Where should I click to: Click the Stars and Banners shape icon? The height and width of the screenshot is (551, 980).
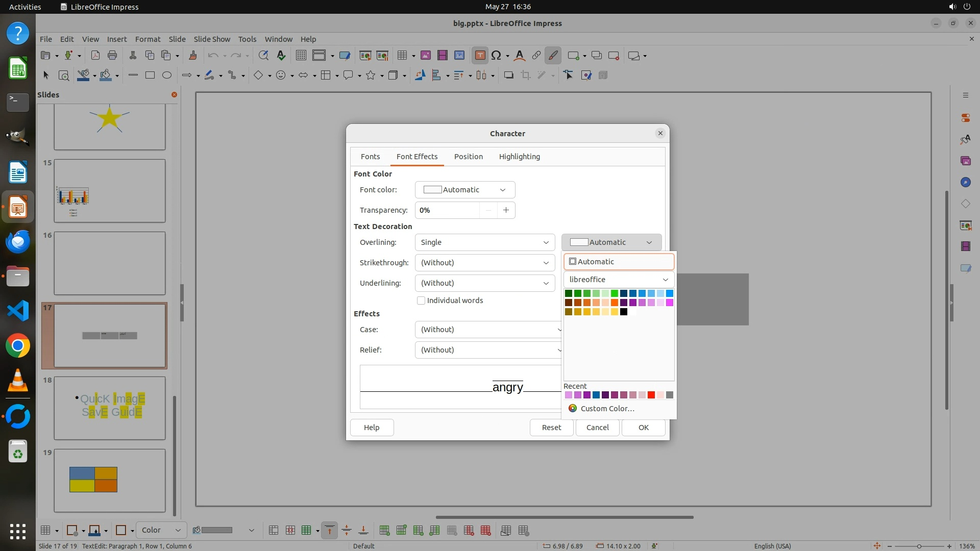tap(371, 75)
